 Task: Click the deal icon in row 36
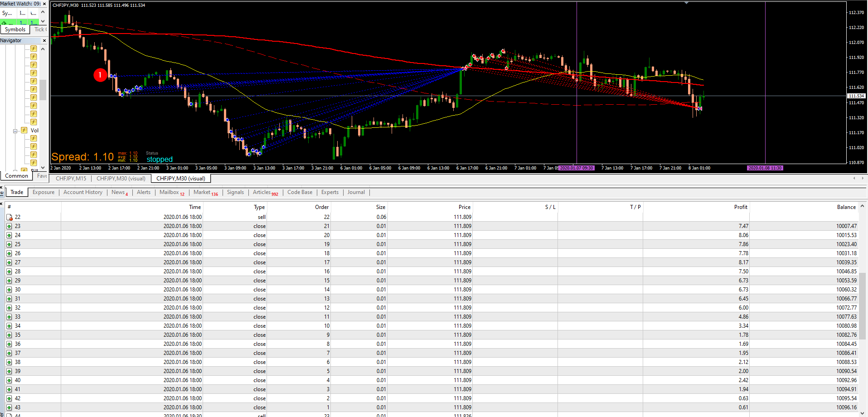(x=9, y=344)
